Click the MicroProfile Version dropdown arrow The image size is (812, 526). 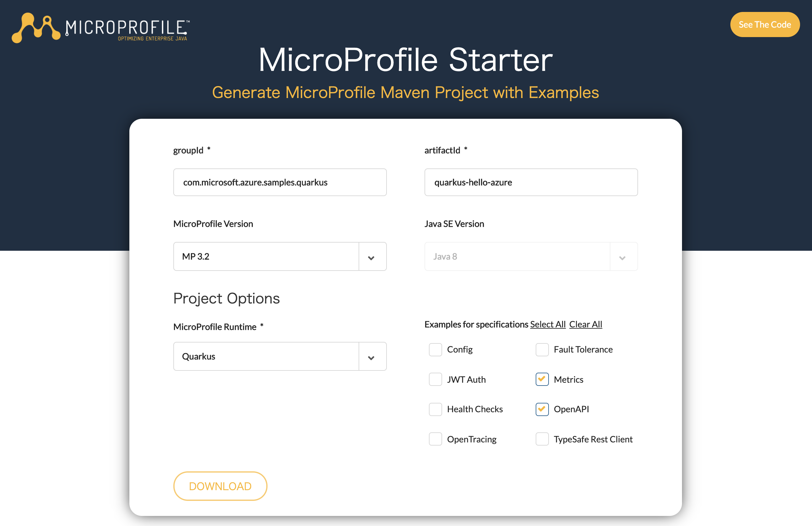click(371, 256)
